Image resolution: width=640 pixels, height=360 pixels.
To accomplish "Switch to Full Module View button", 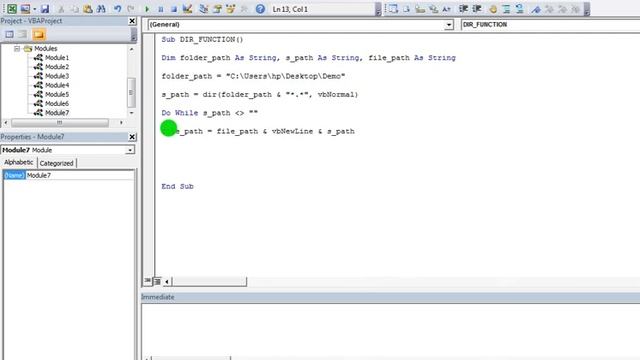I will [157, 281].
